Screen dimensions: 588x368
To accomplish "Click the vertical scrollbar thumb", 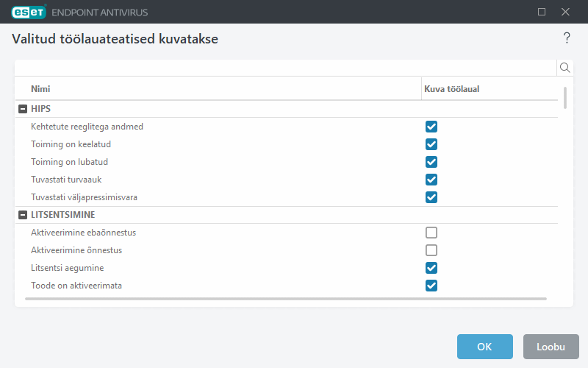I will pos(565,97).
